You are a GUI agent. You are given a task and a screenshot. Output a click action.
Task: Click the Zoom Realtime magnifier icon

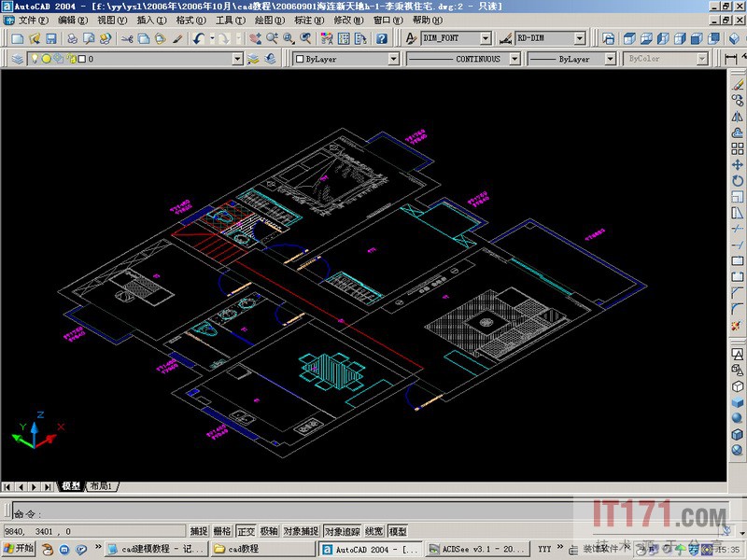(271, 38)
